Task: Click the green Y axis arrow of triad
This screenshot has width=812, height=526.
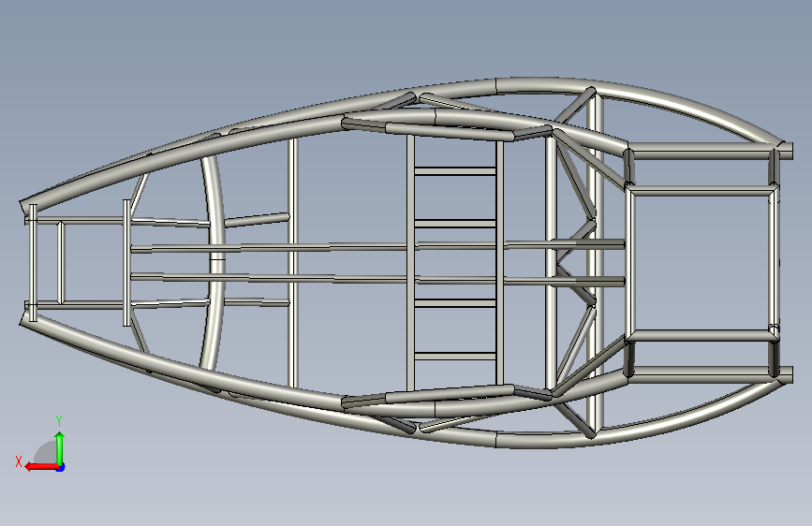Action: (60, 447)
